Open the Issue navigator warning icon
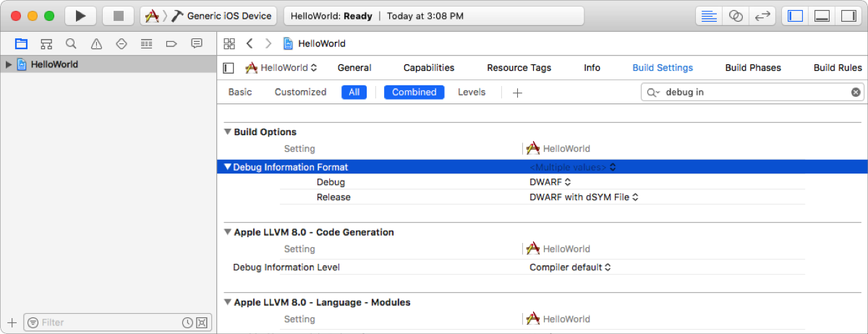Screen dimensions: 868x334 (x=96, y=43)
